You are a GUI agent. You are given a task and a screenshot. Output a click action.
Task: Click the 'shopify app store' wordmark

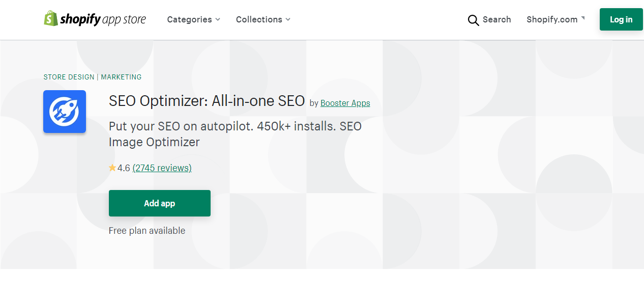pyautogui.click(x=103, y=19)
